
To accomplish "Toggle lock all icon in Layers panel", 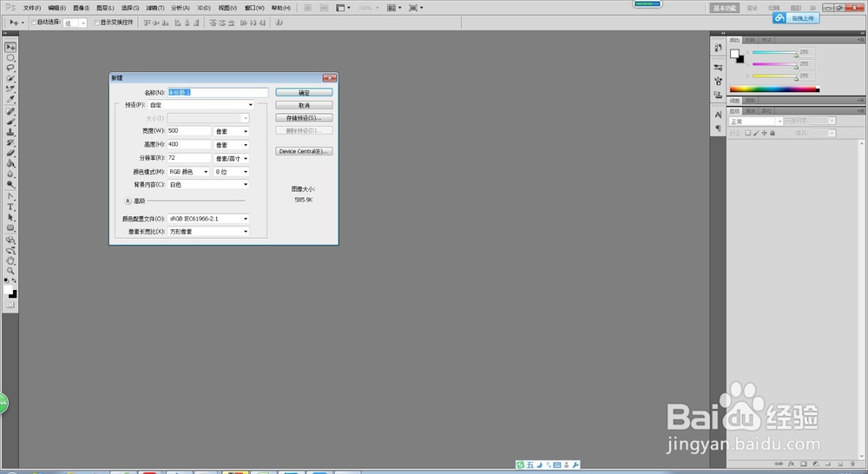I will (x=773, y=134).
